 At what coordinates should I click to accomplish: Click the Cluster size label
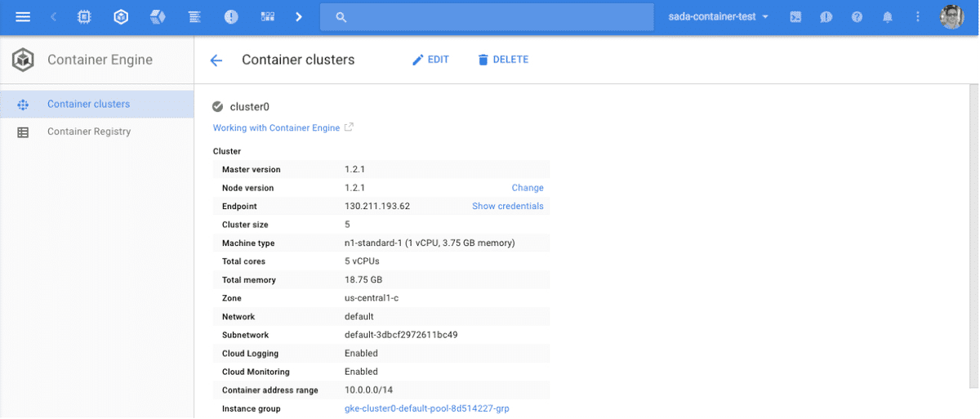coord(245,225)
